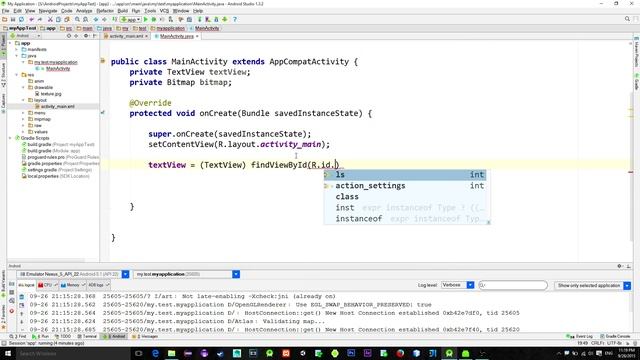The height and width of the screenshot is (360, 640).
Task: Choose the 'ls' autocomplete suggestion
Action: [405, 175]
